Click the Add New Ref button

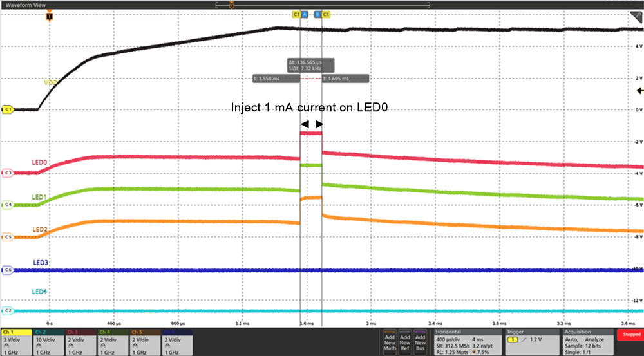[x=405, y=341]
